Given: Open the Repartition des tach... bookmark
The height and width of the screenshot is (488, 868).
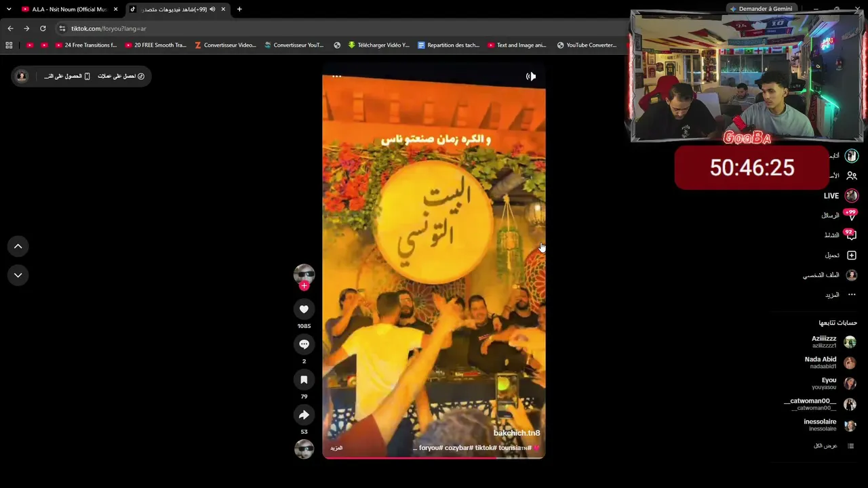Looking at the screenshot, I should [448, 45].
